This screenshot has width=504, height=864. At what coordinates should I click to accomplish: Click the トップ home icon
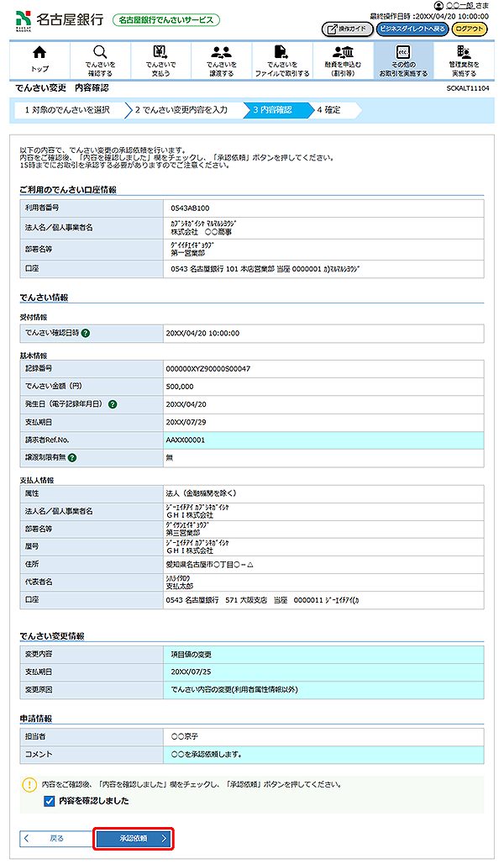[x=39, y=61]
